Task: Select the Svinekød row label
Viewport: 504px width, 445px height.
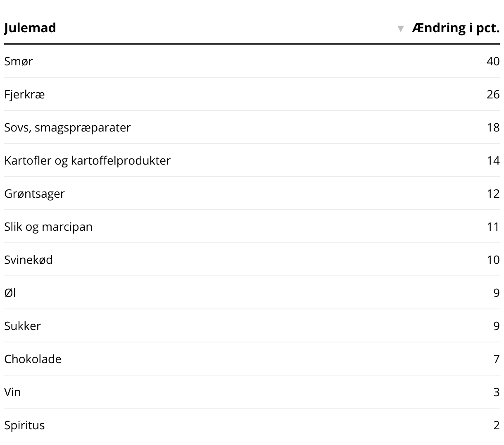Action: point(29,260)
